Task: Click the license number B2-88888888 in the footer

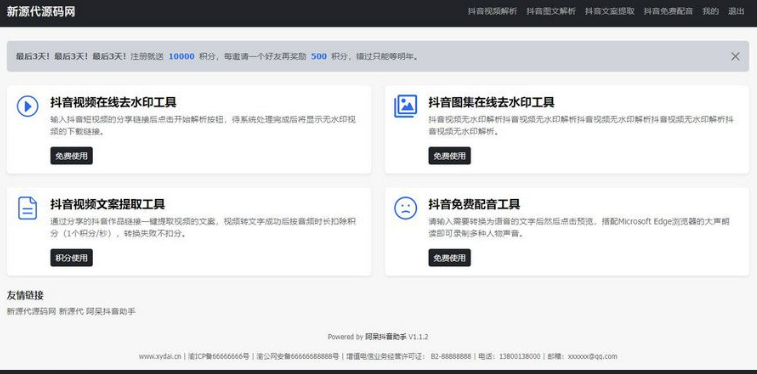Action: click(x=451, y=357)
